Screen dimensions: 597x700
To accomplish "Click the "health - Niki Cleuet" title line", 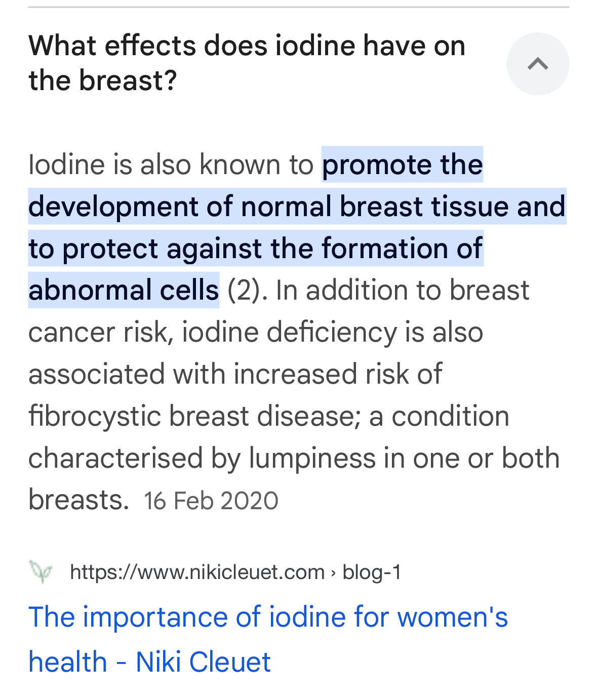I will click(x=149, y=662).
